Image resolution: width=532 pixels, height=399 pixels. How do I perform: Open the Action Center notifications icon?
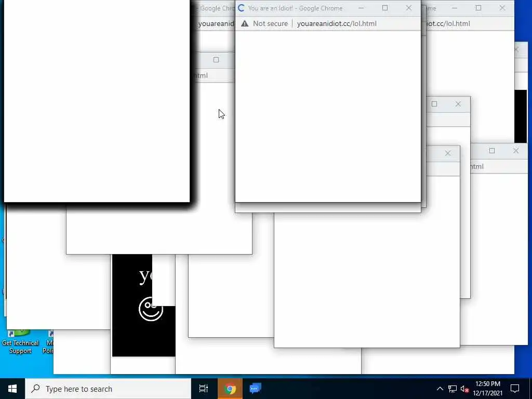pos(515,389)
